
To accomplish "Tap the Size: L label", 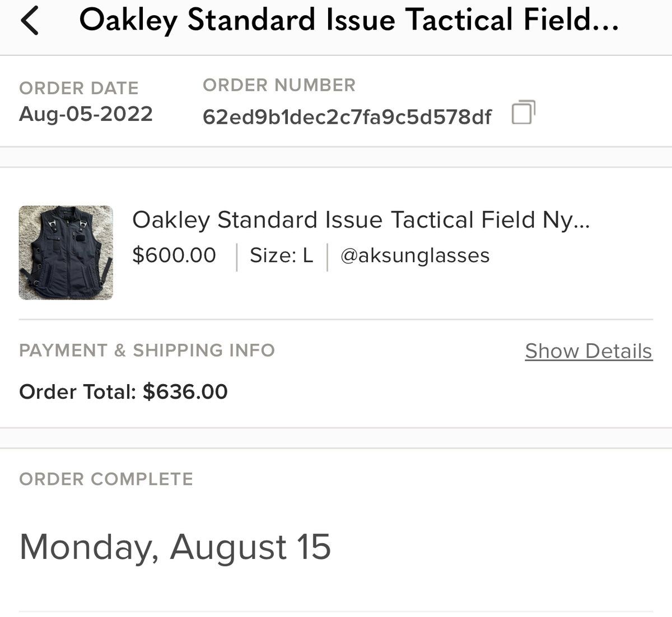I will click(281, 255).
